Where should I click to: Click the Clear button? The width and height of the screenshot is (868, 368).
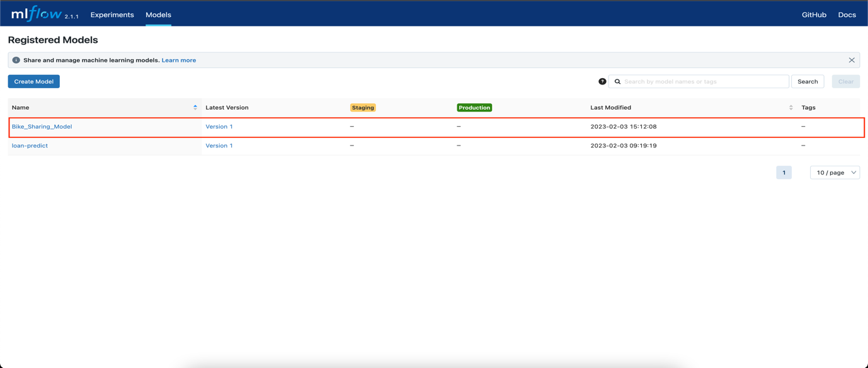click(846, 81)
